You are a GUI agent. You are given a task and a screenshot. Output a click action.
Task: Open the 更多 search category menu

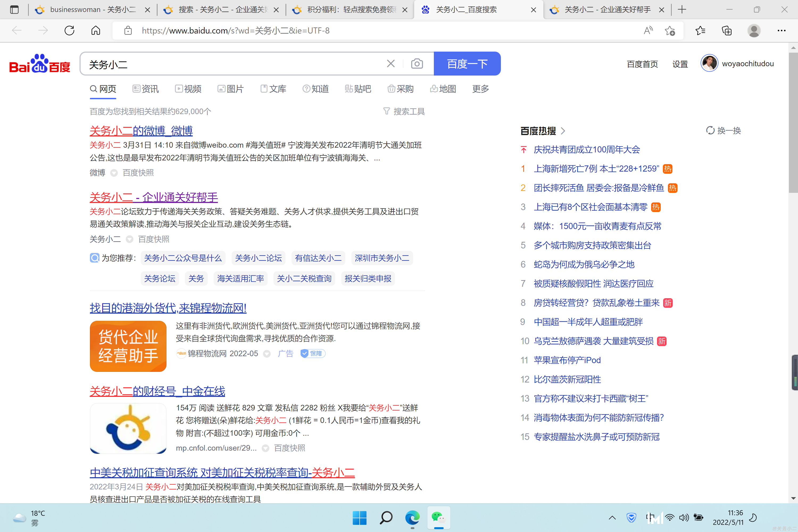tap(481, 89)
